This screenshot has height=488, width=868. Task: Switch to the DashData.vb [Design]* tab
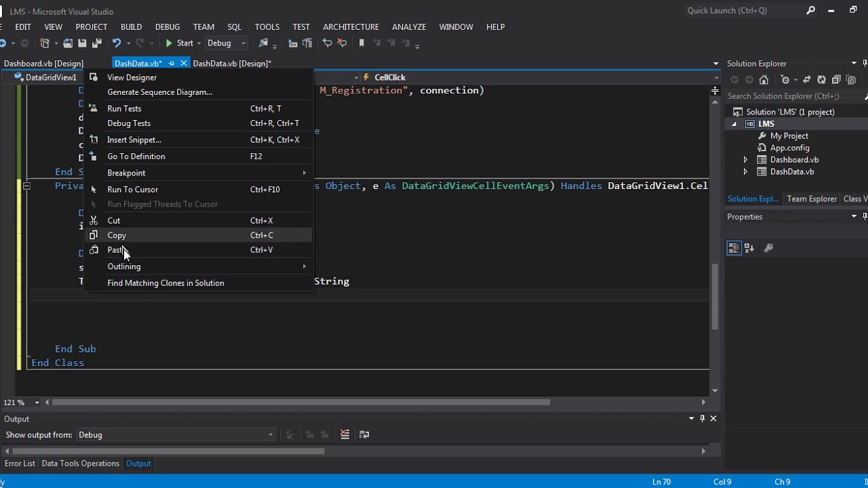pos(232,63)
